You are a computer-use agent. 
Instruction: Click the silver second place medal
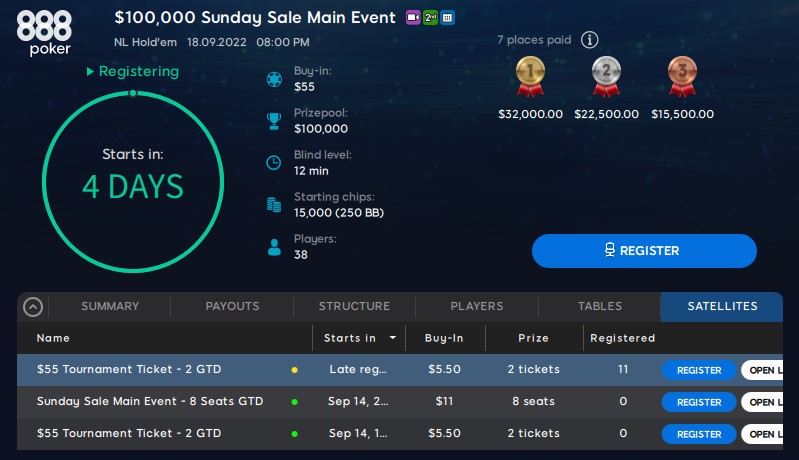(606, 77)
